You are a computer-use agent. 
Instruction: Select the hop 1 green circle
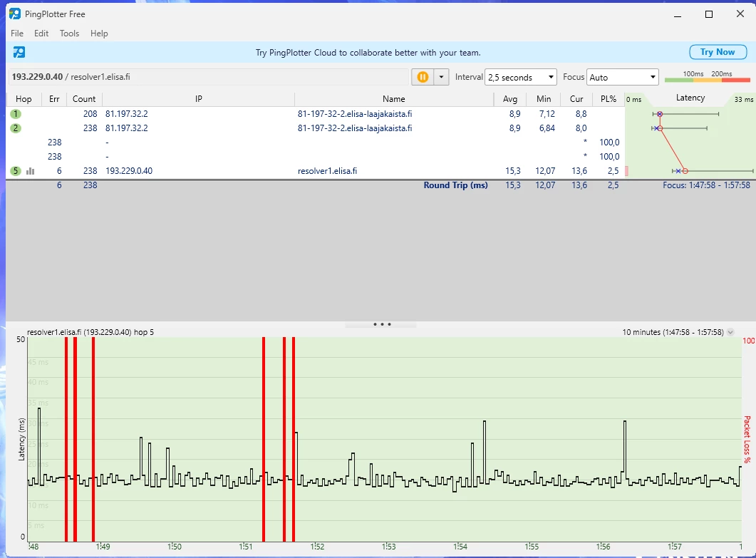16,114
